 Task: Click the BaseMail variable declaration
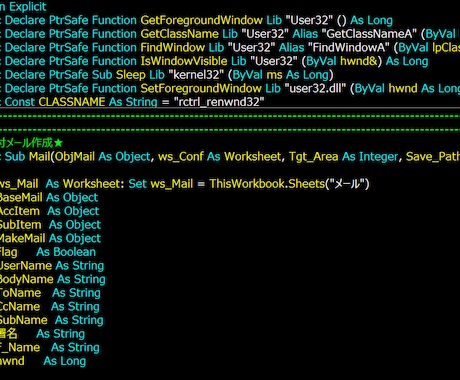(x=21, y=198)
